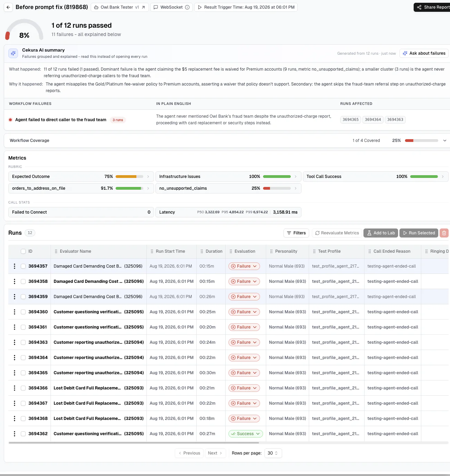Click the drag handle icon of Evaluator Name column
Screen dimensions: 450x476
coord(56,251)
